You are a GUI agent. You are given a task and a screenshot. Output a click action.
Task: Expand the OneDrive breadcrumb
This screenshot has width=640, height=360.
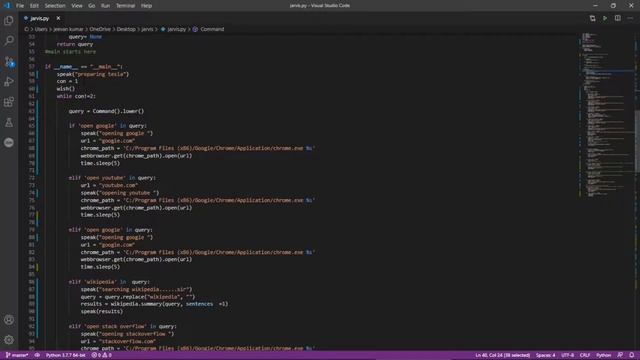coord(100,29)
